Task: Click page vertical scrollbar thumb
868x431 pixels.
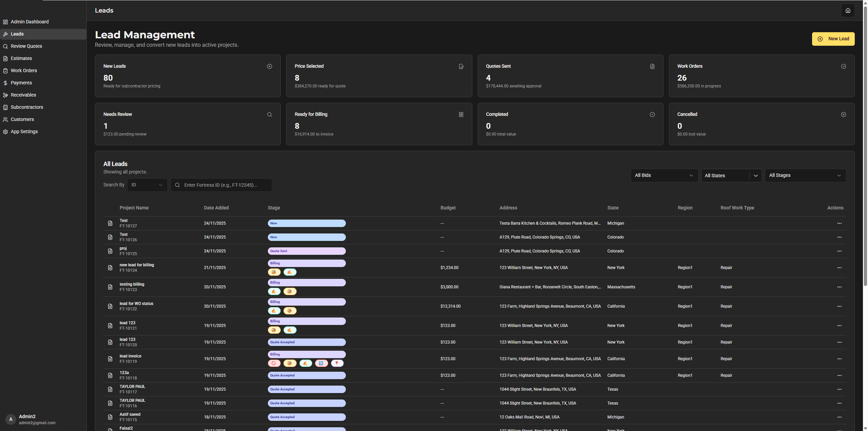Action: 865,146
